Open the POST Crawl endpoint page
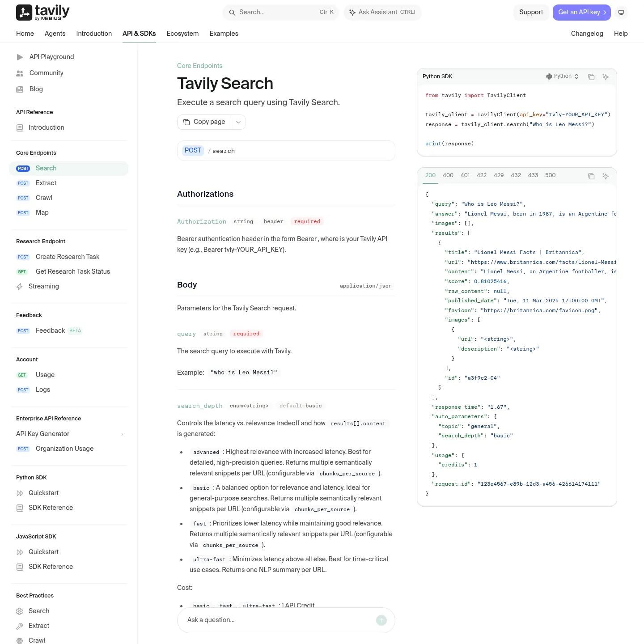The height and width of the screenshot is (644, 644). 68,198
